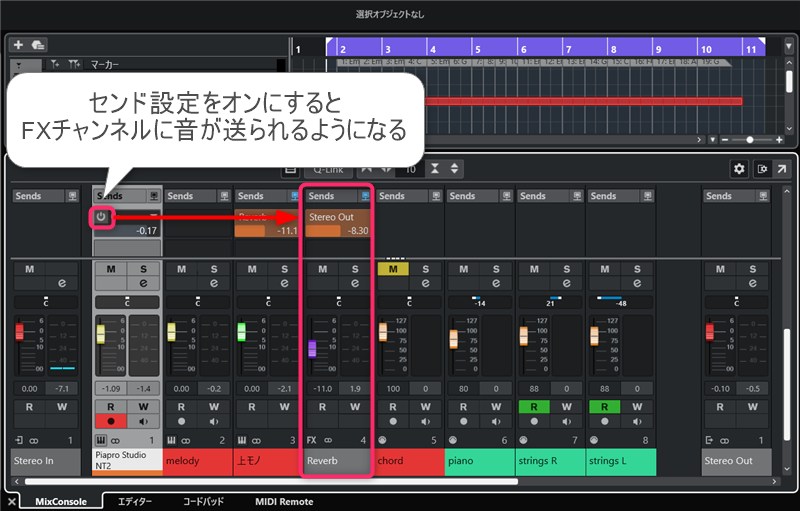Screen dimensions: 800x511
Task: Click the Sends rack icon on Stereo Out channel
Action: click(763, 196)
